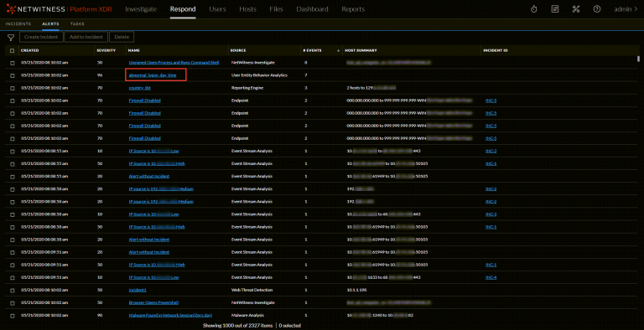Select the severity value 96

click(x=100, y=75)
